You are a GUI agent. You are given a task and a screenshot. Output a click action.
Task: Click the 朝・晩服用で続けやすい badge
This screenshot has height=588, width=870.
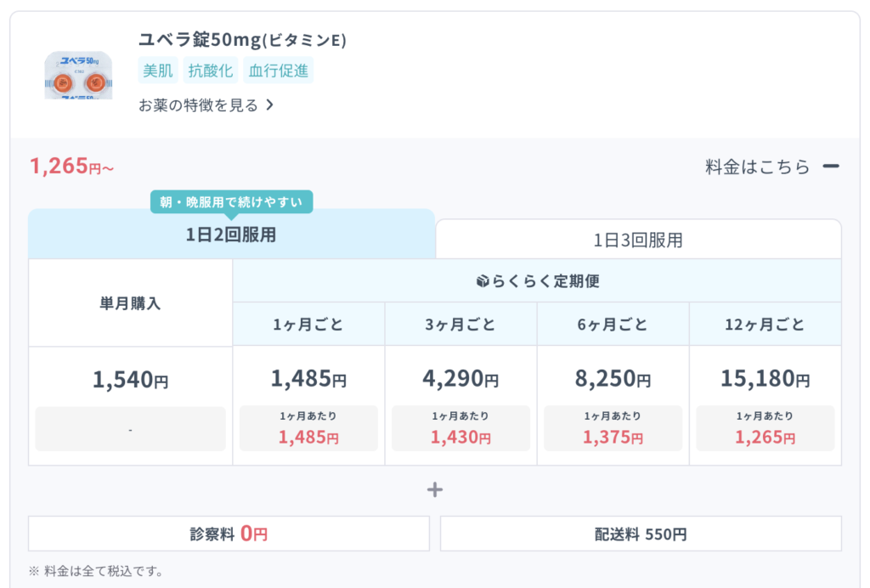[232, 202]
